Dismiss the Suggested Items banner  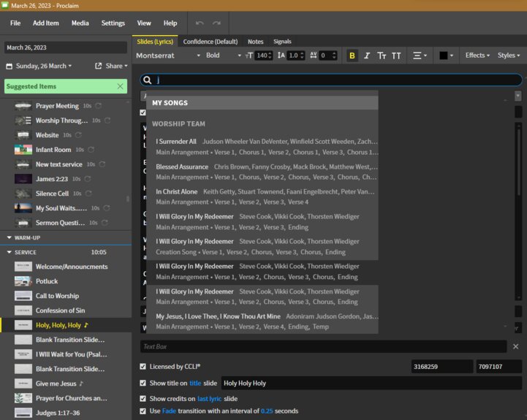(121, 86)
